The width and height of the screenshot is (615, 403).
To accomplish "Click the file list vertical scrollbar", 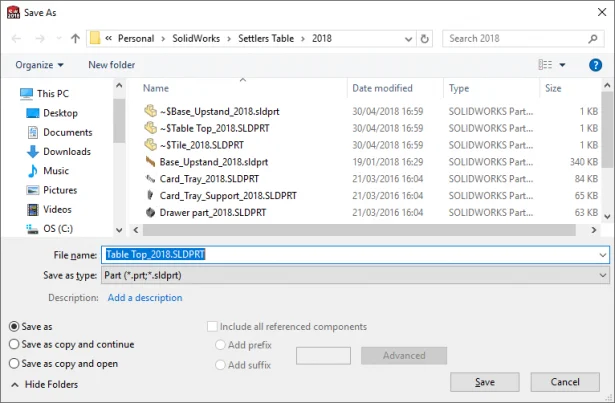I will click(607, 150).
